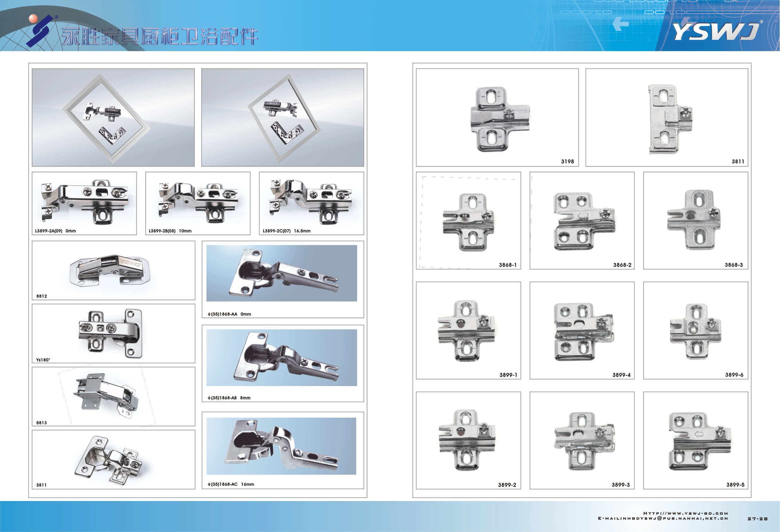Click the 3868-1 mounting plate image

468,222
